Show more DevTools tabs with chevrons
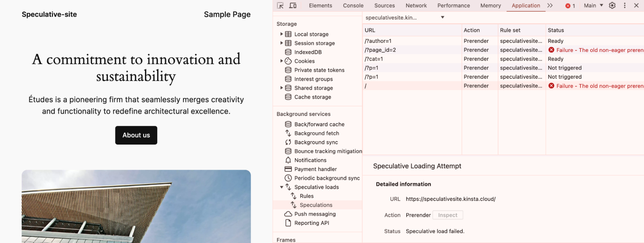Viewport: 644px width, 243px height. (x=550, y=5)
